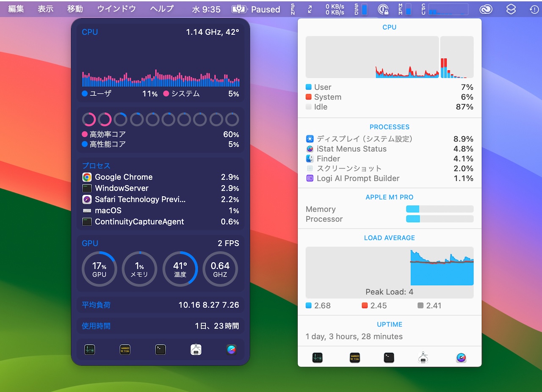Click the LOAD AVERAGE heading
542x392 pixels.
pyautogui.click(x=390, y=238)
